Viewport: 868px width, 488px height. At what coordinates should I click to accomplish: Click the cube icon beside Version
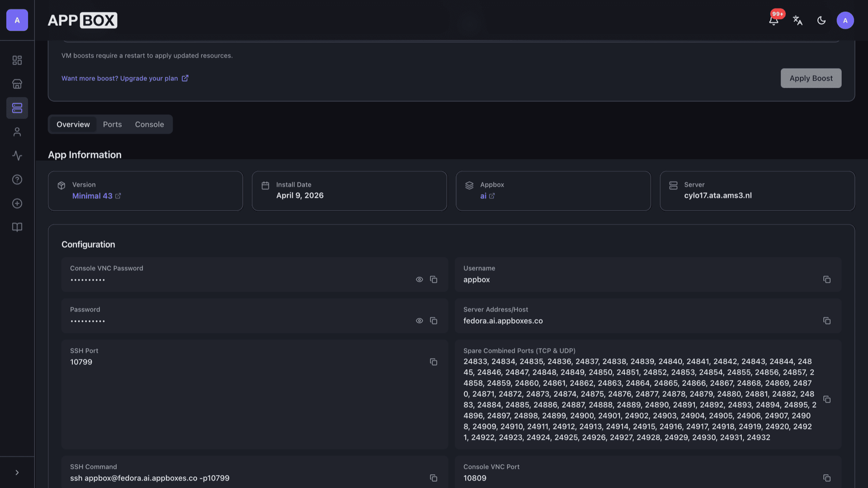click(61, 185)
